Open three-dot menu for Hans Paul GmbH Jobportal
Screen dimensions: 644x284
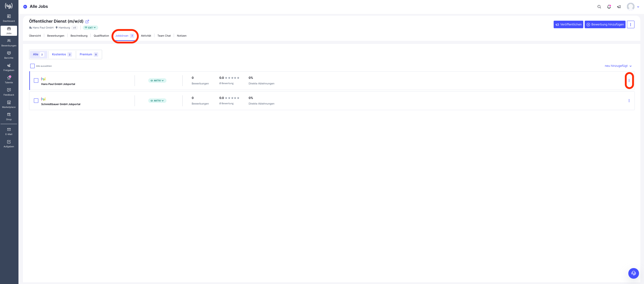pos(629,81)
